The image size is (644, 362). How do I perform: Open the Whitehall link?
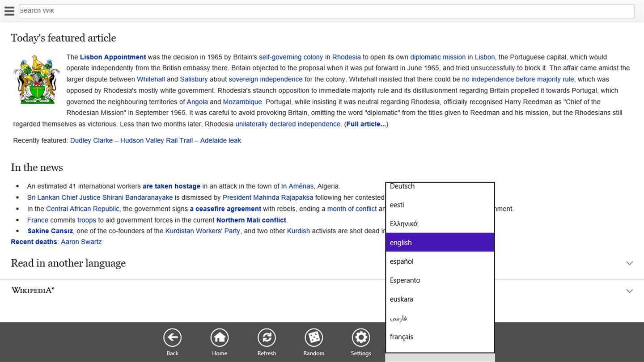click(151, 79)
